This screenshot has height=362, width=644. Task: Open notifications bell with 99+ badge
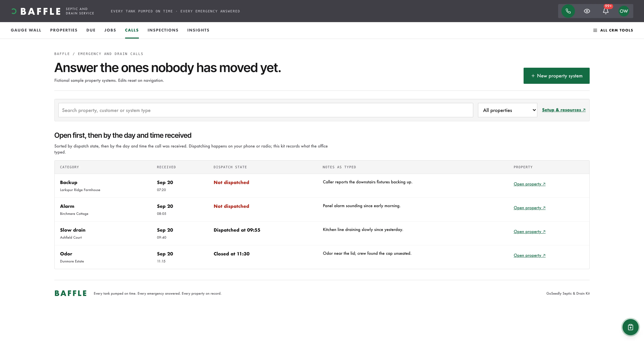(x=605, y=11)
